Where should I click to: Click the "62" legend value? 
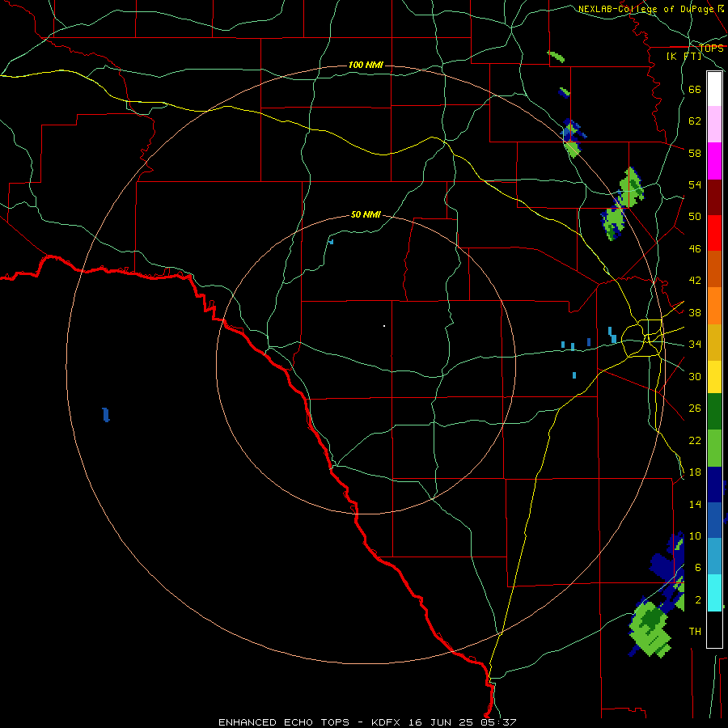click(x=695, y=121)
